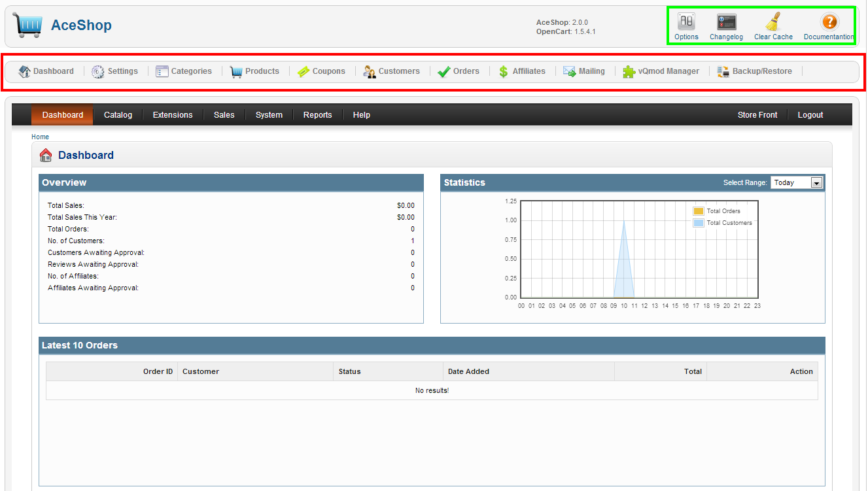Click the AceShop shopping cart logo
The image size is (868, 491).
(27, 25)
